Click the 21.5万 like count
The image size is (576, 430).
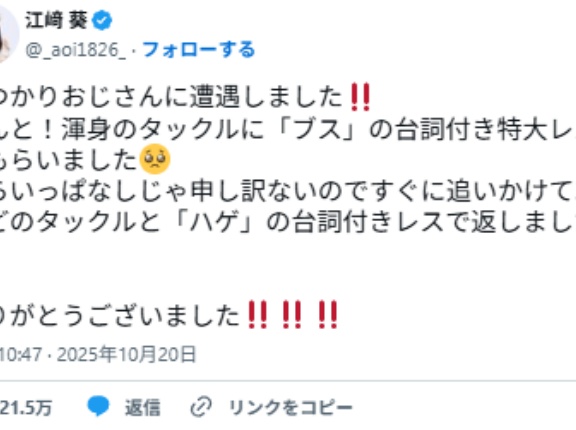click(26, 407)
